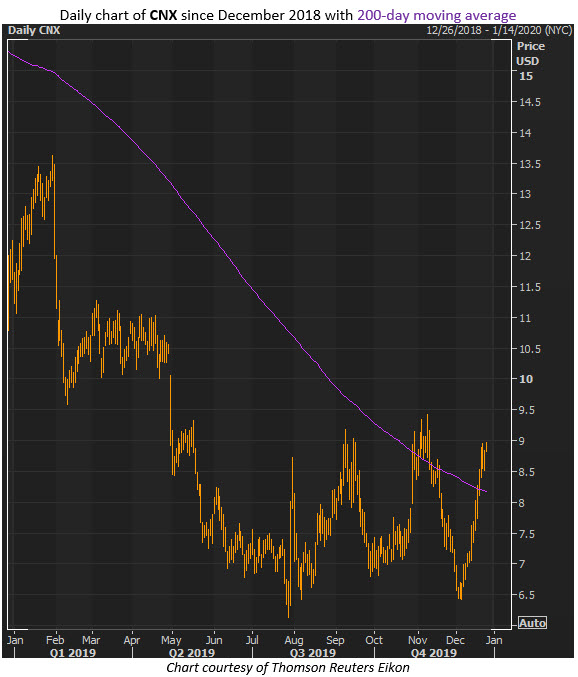Click the Chart courtesy of Thomson Reuters Eikon caption
This screenshot has height=677, width=578.
(288, 668)
